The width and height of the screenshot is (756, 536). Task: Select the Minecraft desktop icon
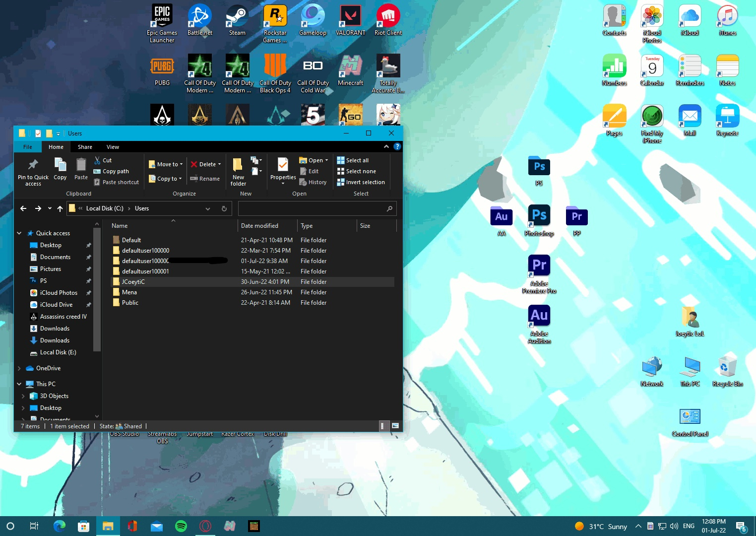[x=351, y=70]
